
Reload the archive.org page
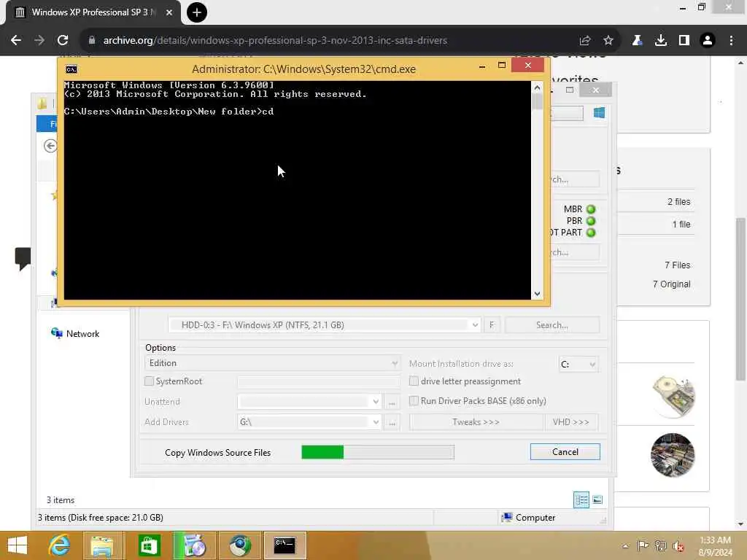pyautogui.click(x=63, y=41)
